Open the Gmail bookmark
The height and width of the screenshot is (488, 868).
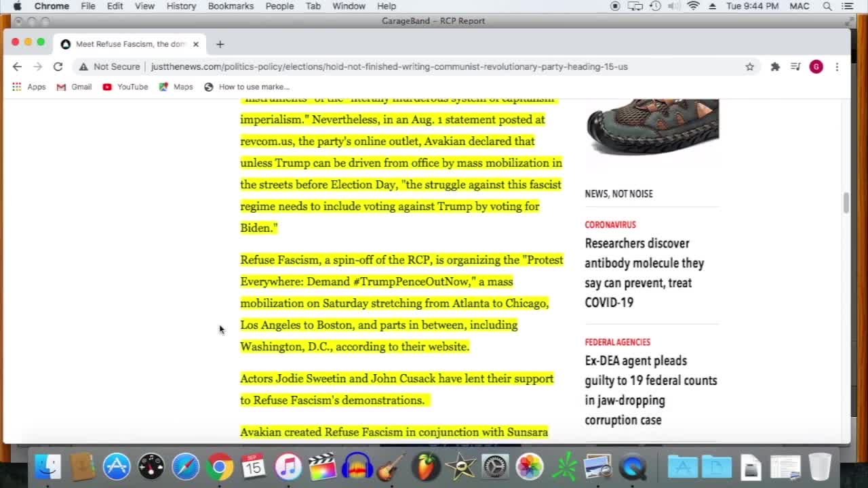click(x=74, y=87)
